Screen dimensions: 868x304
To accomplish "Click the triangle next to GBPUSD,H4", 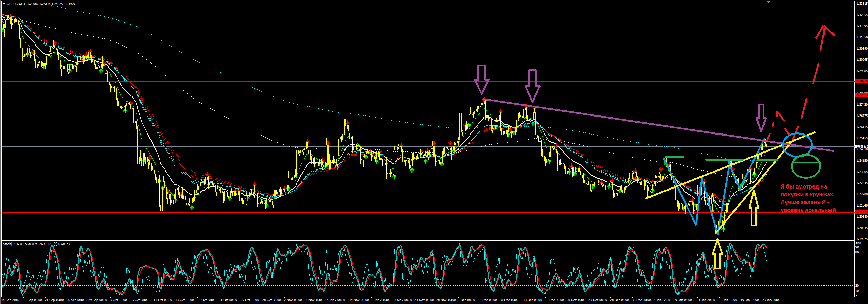I will tap(4, 4).
